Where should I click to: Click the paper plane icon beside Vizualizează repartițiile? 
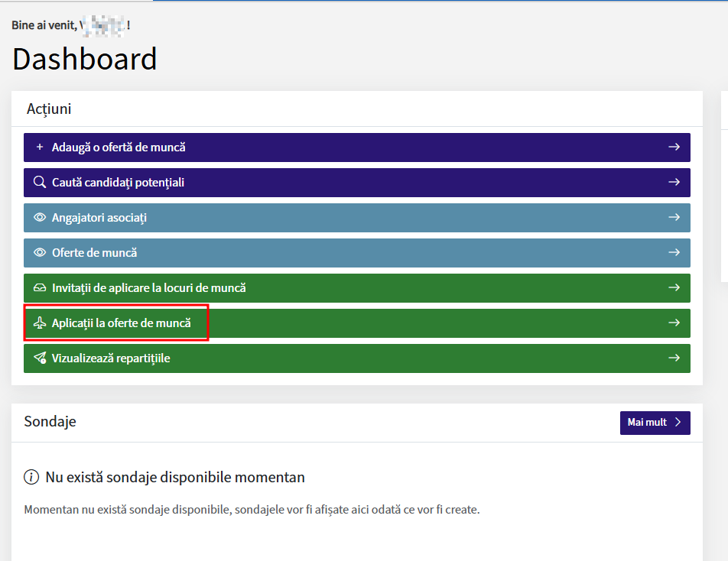tap(40, 358)
